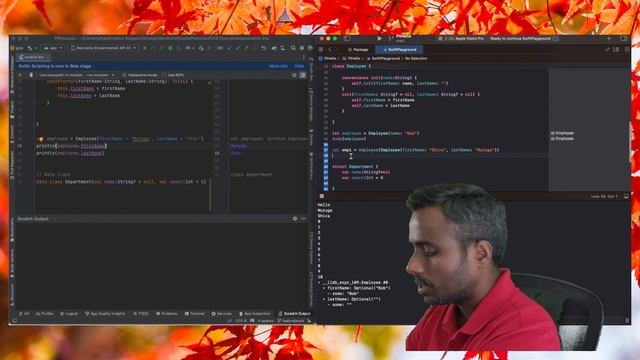Click SwiftPlayground in Xcode breadcrumb bar

tap(383, 59)
